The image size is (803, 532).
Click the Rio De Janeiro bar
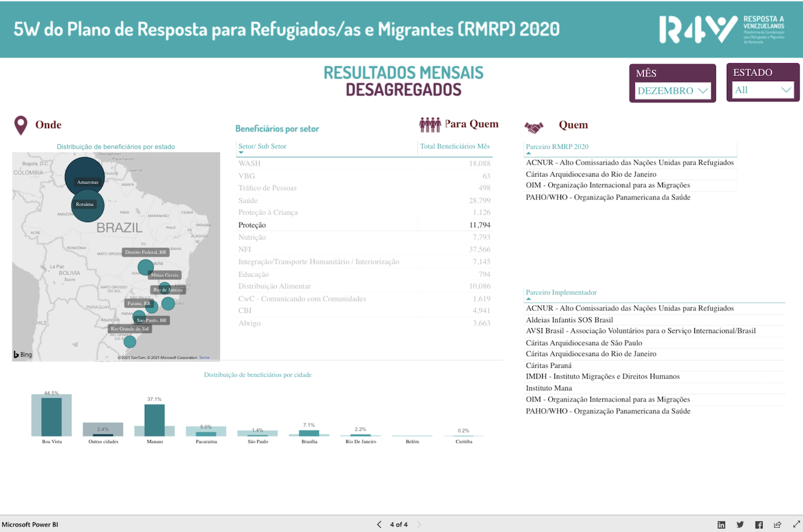[361, 435]
